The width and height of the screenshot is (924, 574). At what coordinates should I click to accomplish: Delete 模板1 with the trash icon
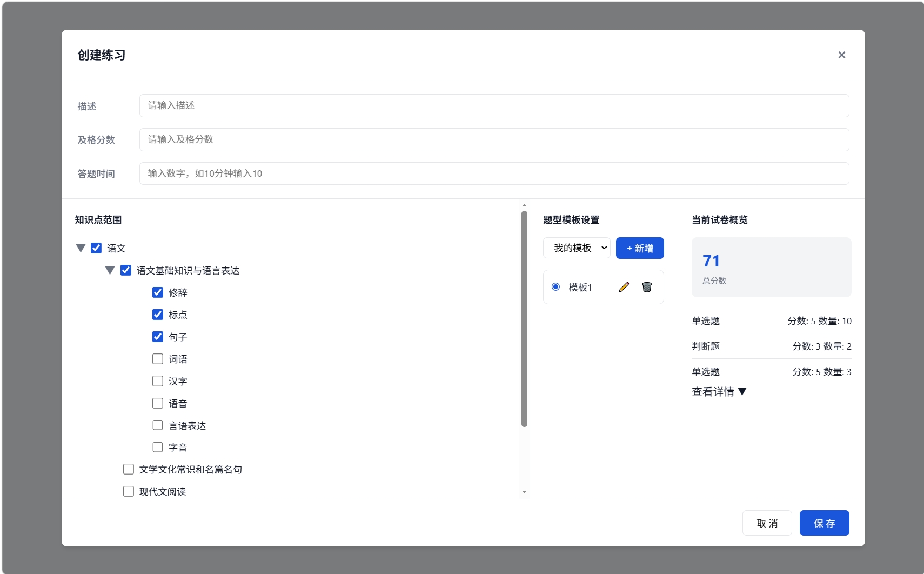point(647,287)
